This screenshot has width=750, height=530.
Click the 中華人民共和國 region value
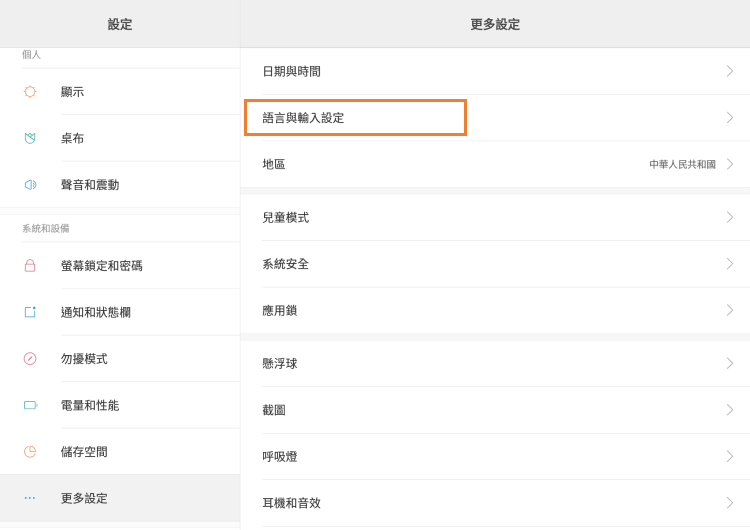click(x=682, y=164)
